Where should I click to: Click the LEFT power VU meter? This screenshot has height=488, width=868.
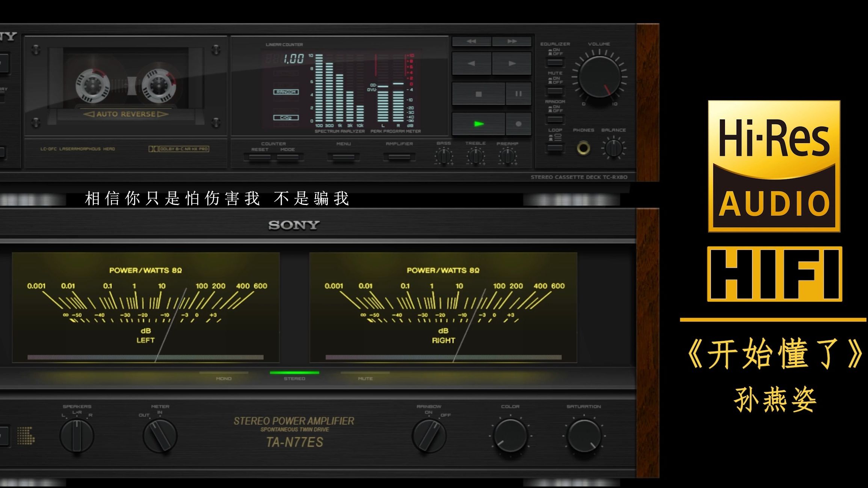pyautogui.click(x=146, y=307)
